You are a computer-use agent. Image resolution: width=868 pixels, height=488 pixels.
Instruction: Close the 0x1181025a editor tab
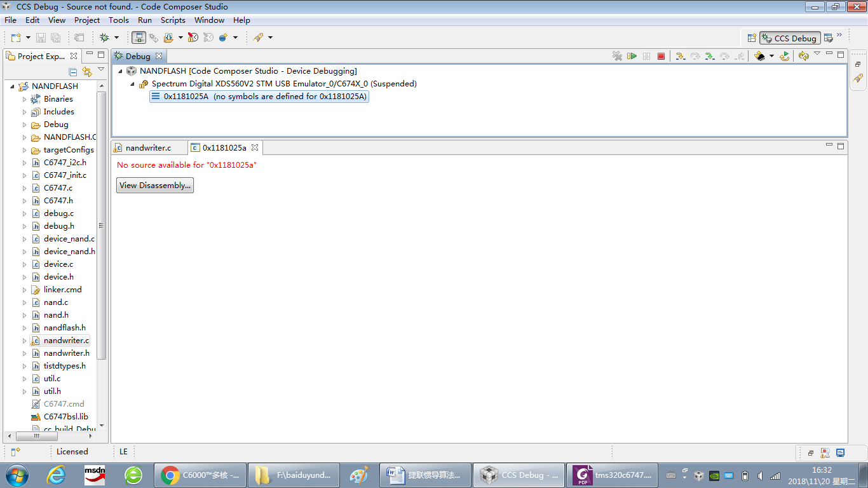(255, 147)
